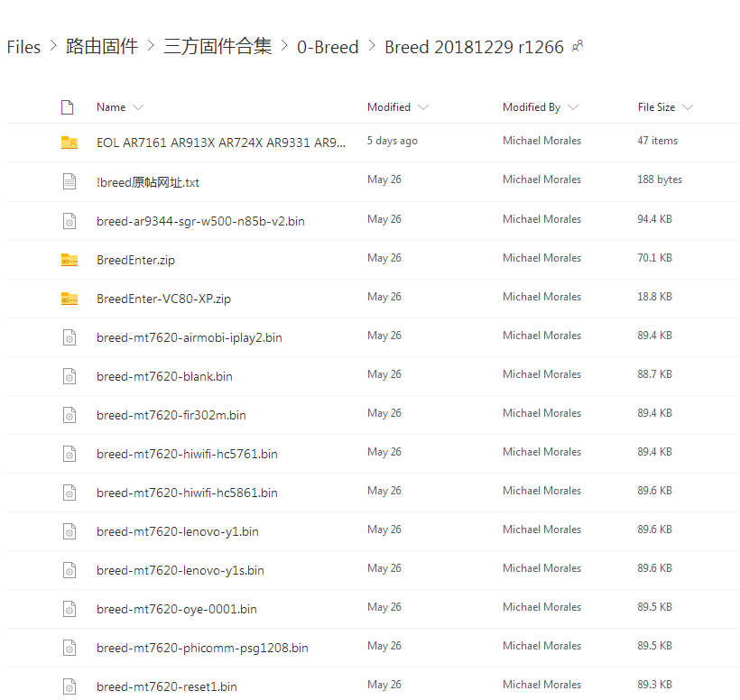
Task: Click the file icon for breed-mt7620-lenovo-y1s.bin
Action: (69, 570)
